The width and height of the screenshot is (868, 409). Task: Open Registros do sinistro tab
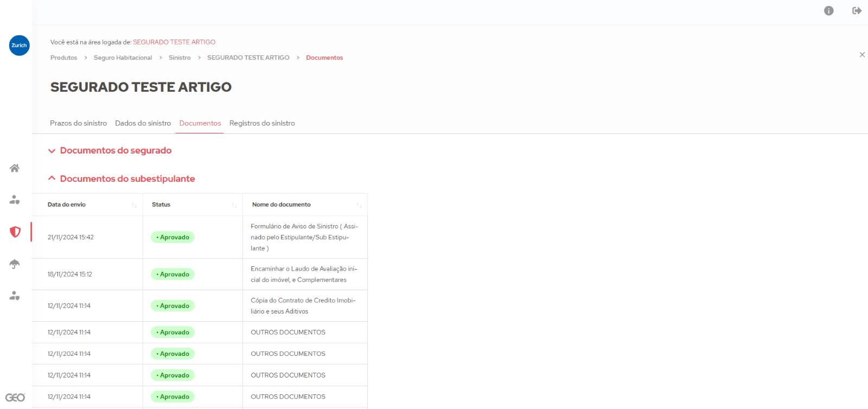coord(262,123)
